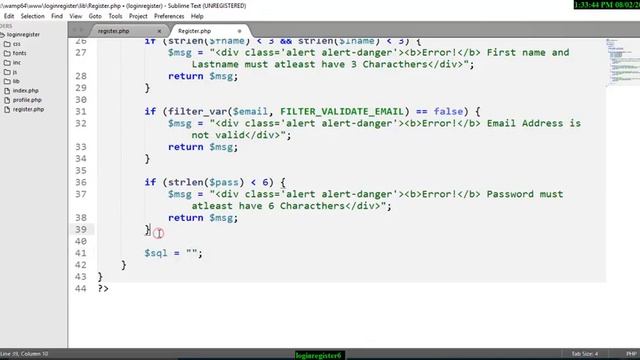Click the closing brace on line 42

click(x=124, y=265)
